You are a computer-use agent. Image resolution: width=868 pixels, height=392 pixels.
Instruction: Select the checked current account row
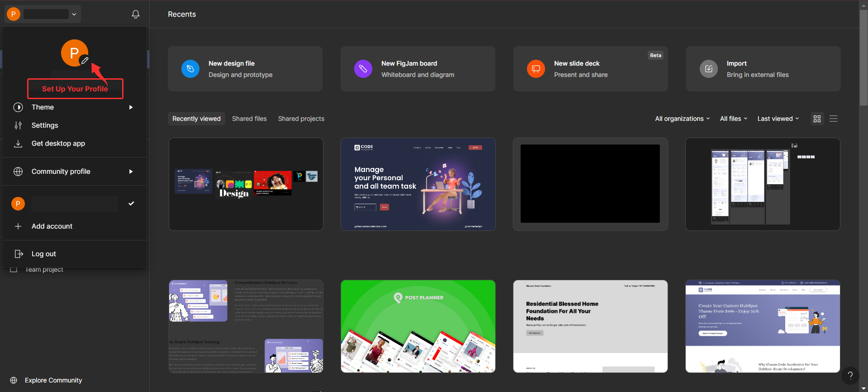pos(75,204)
